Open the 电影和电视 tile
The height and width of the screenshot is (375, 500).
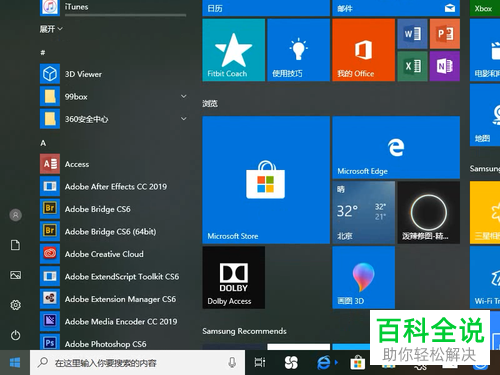[485, 50]
